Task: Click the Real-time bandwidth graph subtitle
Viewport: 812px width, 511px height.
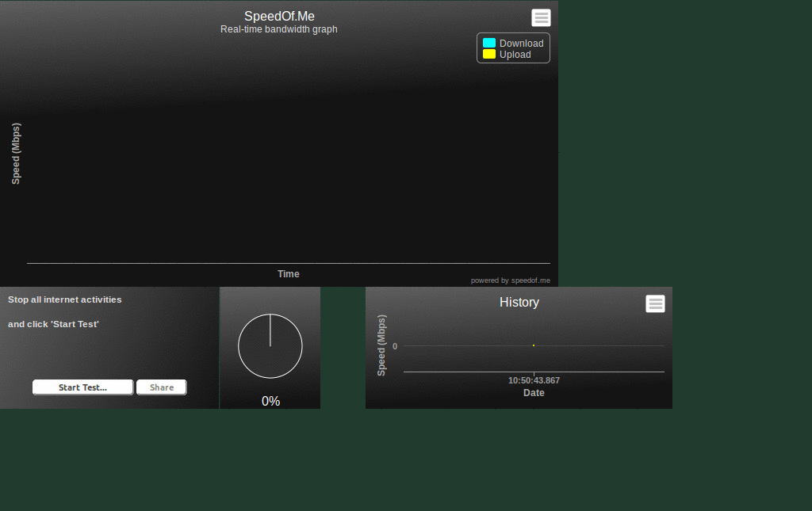Action: click(x=278, y=29)
